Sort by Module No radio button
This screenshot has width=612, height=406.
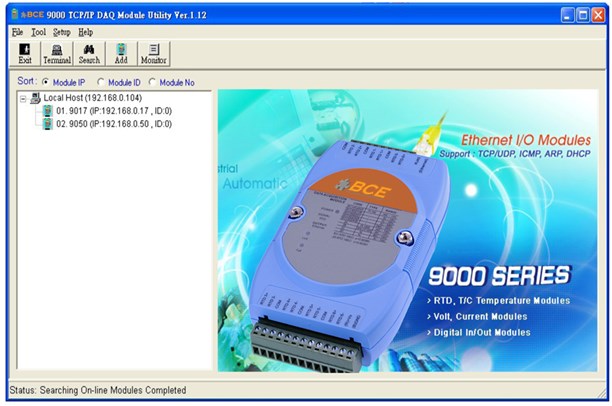152,82
